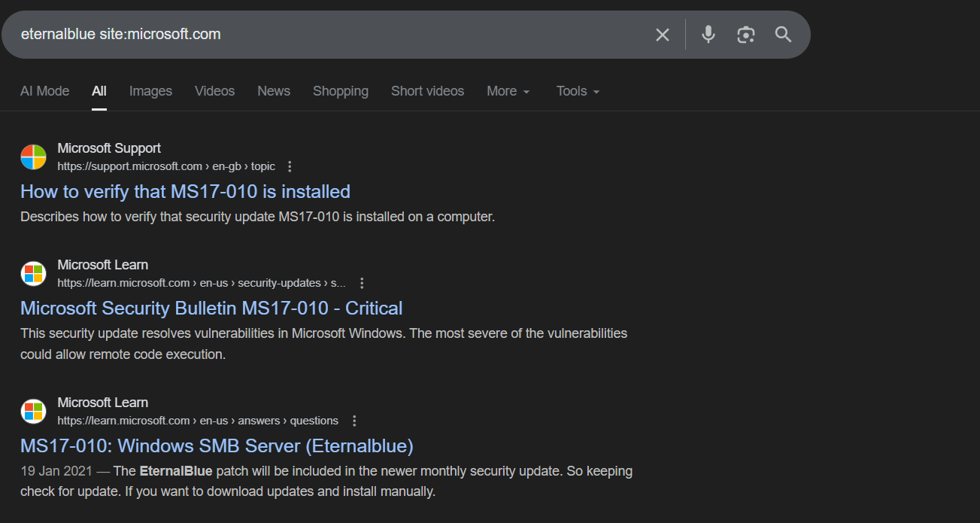Image resolution: width=980 pixels, height=523 pixels.
Task: Open Microsoft Security Bulletin MS17-010 - Critical
Action: [211, 308]
